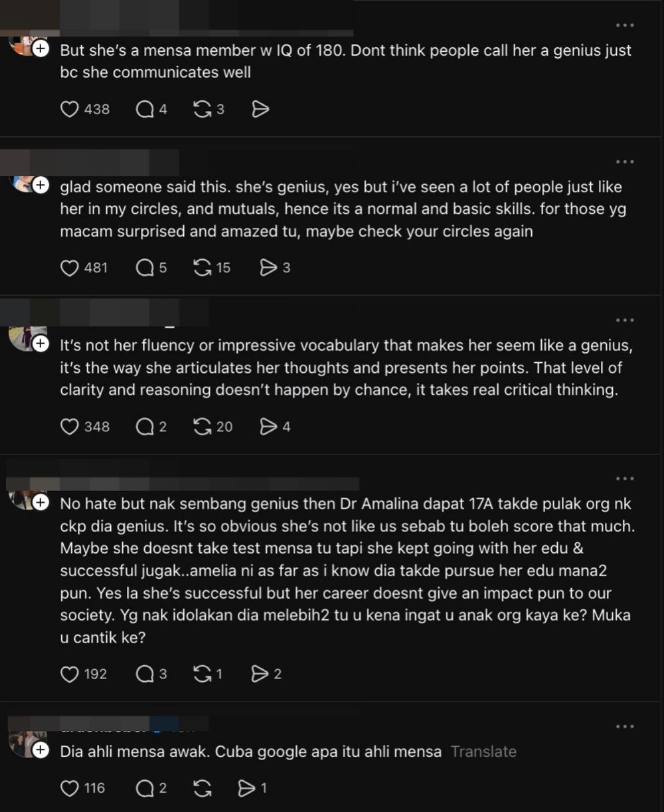This screenshot has width=664, height=812.
Task: Translate the 'Dia ahli mensa awak' comment
Action: coord(483,752)
